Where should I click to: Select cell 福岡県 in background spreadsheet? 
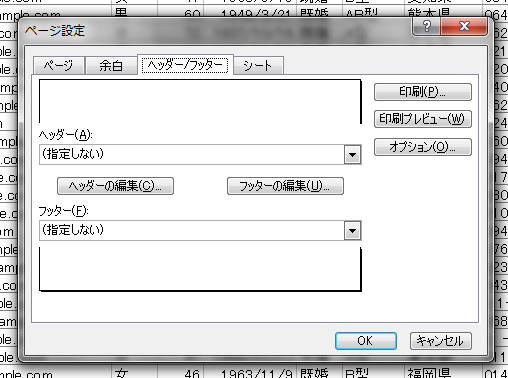[x=443, y=373]
